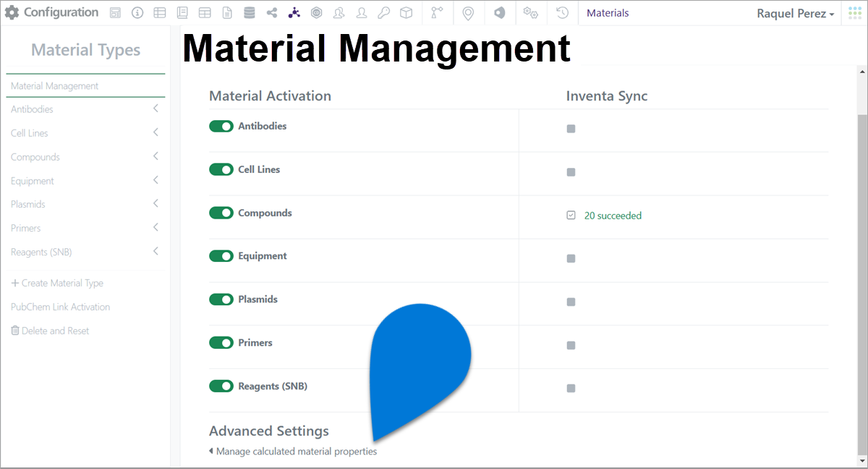Toggle Equipment material activation switch
868x469 pixels.
(221, 256)
